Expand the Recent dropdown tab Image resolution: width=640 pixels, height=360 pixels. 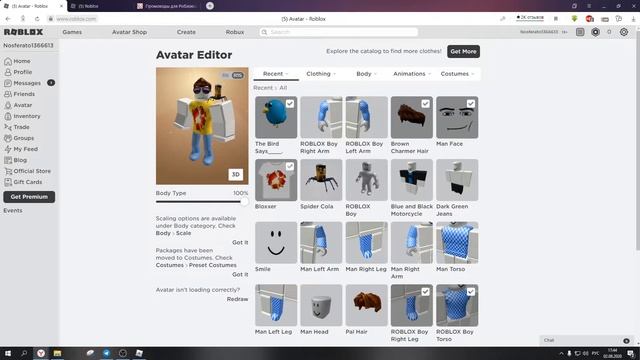[276, 74]
